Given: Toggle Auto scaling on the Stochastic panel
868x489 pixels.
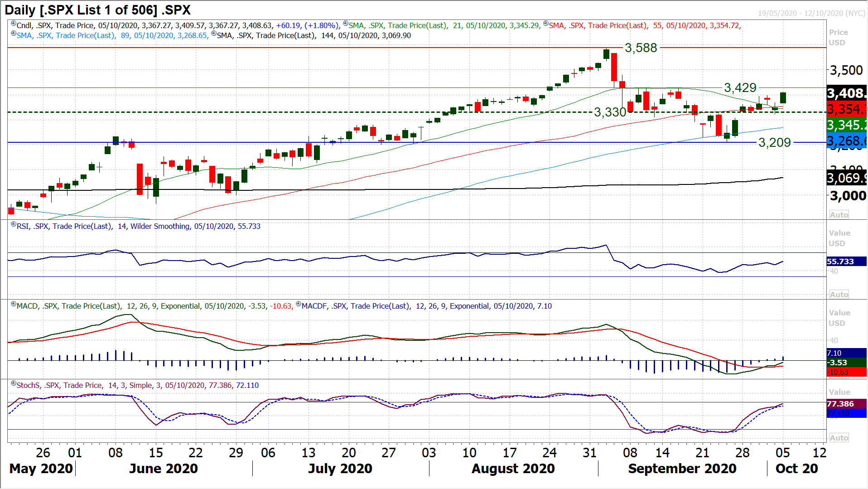Looking at the screenshot, I should click(839, 438).
